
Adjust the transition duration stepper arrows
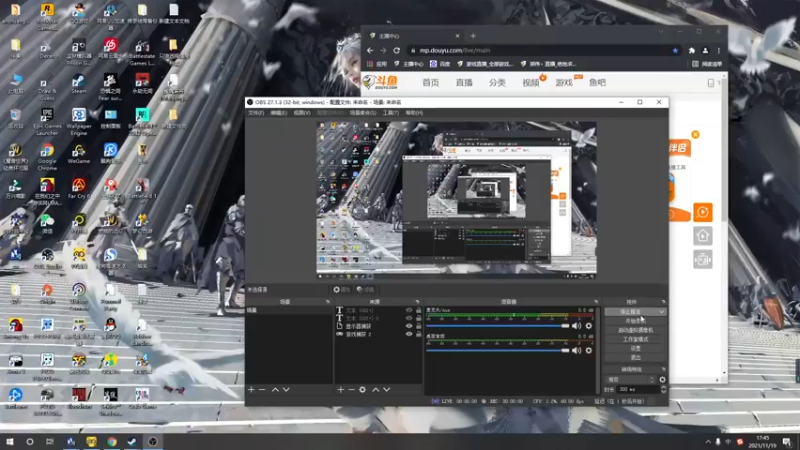(663, 389)
